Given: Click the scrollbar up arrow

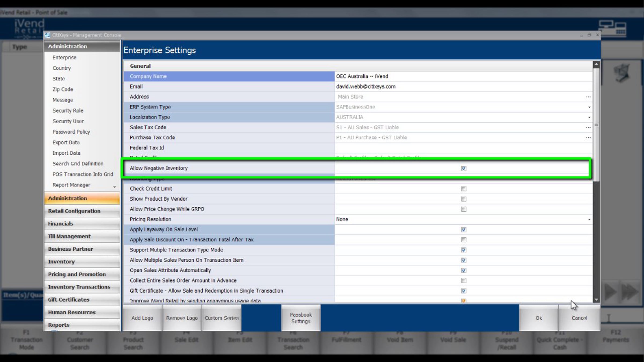Looking at the screenshot, I should pyautogui.click(x=596, y=64).
